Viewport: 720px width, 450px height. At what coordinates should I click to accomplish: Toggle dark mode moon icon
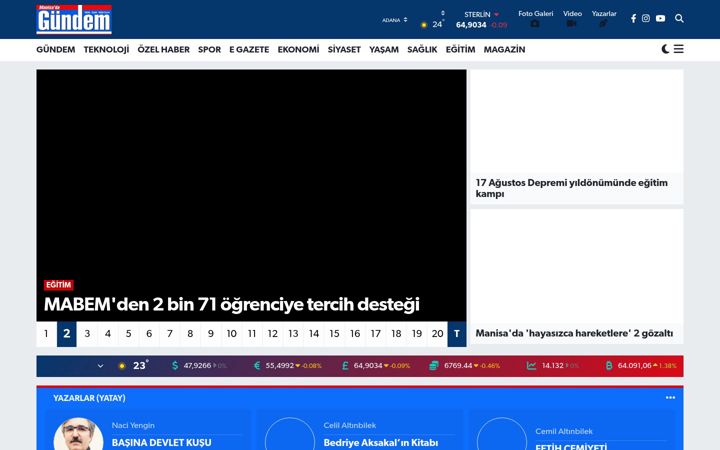(665, 49)
